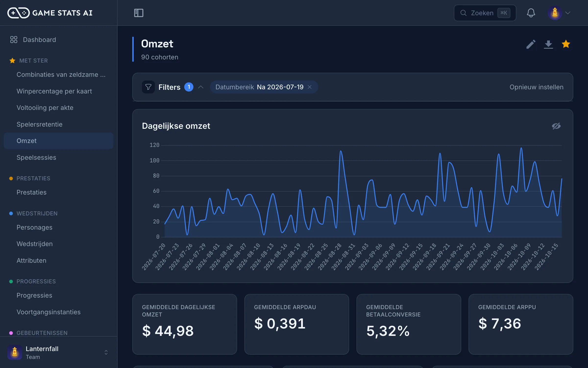This screenshot has height=368, width=588.
Task: Focus the Zoeken search field
Action: [485, 13]
